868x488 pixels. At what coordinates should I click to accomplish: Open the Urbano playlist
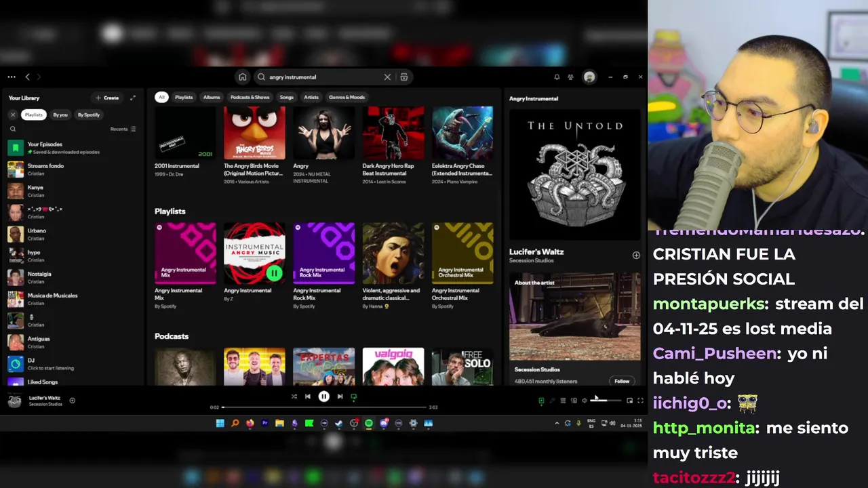(x=72, y=234)
